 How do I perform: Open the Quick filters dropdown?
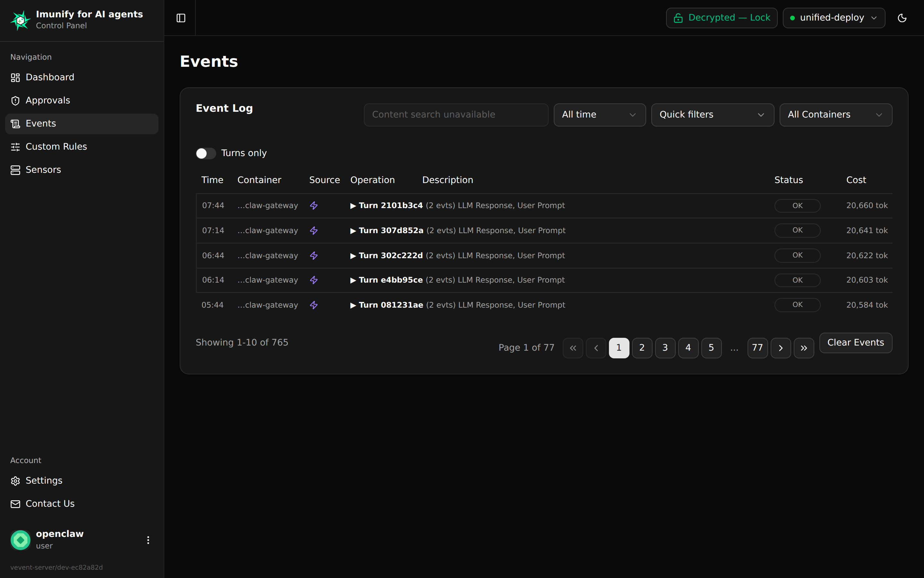coord(713,115)
